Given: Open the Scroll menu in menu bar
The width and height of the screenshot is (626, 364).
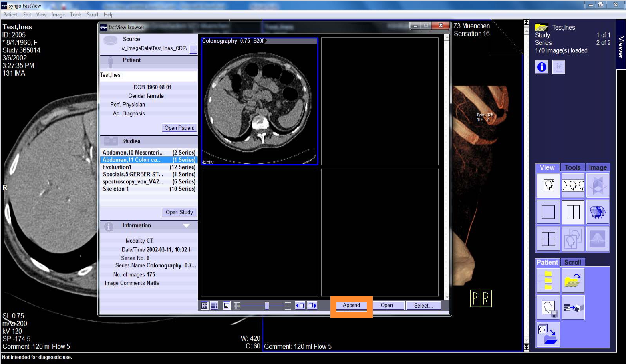Looking at the screenshot, I should [x=93, y=15].
